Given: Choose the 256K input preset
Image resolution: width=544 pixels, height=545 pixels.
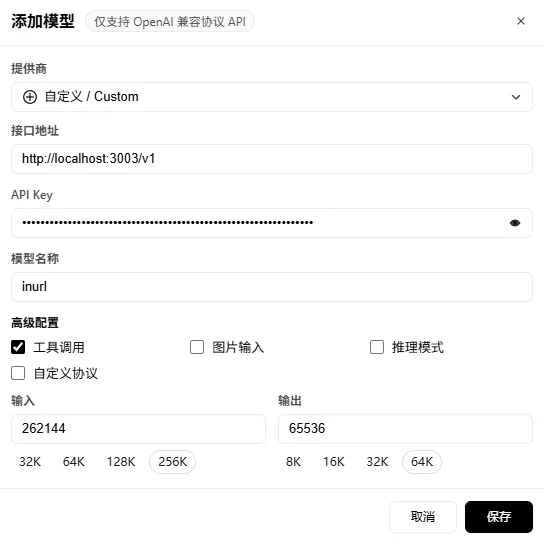Looking at the screenshot, I should coord(172,462).
